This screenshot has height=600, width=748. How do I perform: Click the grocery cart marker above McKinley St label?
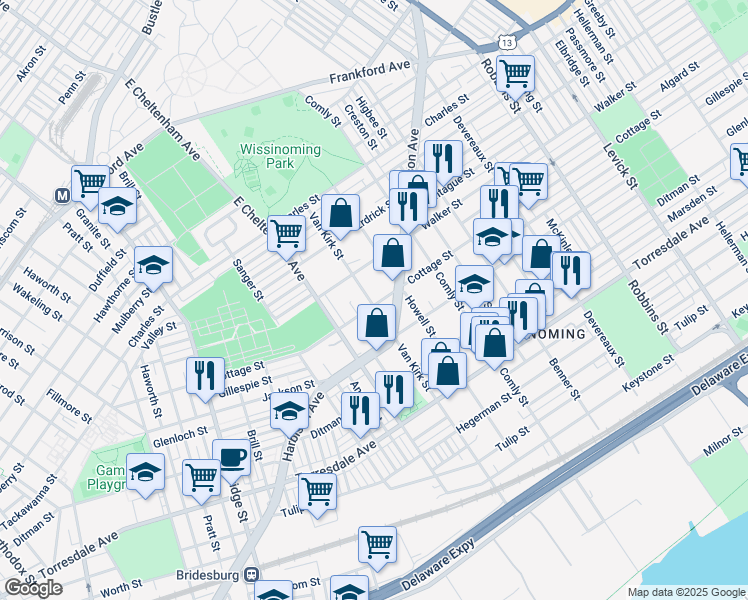[529, 184]
